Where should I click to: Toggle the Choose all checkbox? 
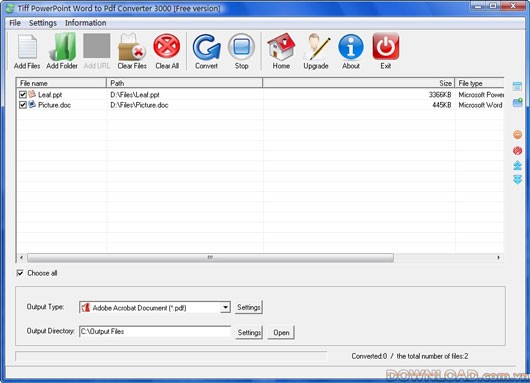(x=20, y=273)
